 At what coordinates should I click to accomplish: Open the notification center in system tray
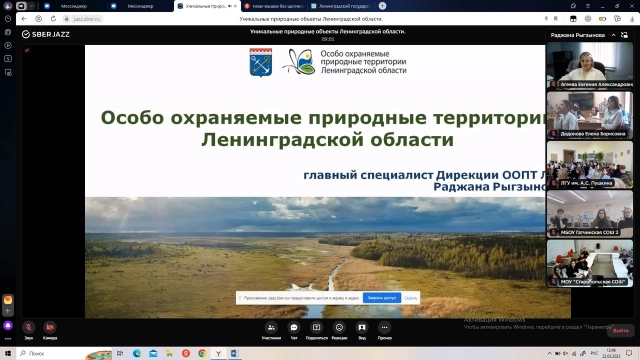pyautogui.click(x=629, y=353)
